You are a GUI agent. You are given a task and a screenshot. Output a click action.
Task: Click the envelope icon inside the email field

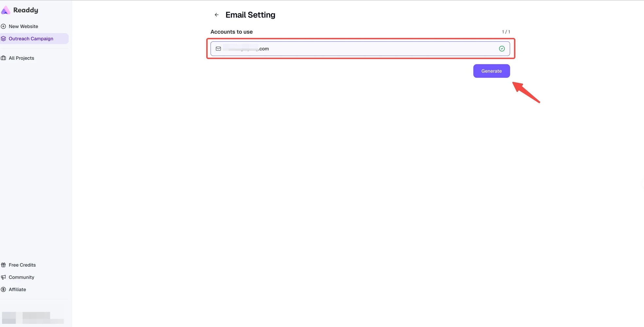(x=218, y=48)
